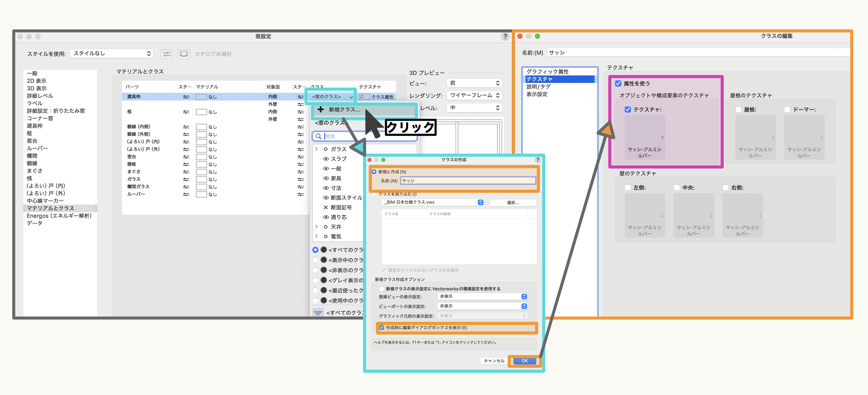Click the filter icon at class list bottom
The height and width of the screenshot is (395, 868).
318,313
